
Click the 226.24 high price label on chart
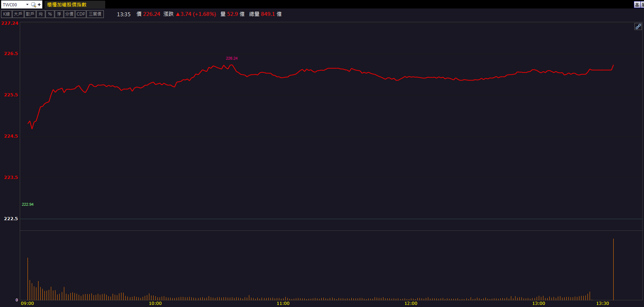tap(232, 59)
